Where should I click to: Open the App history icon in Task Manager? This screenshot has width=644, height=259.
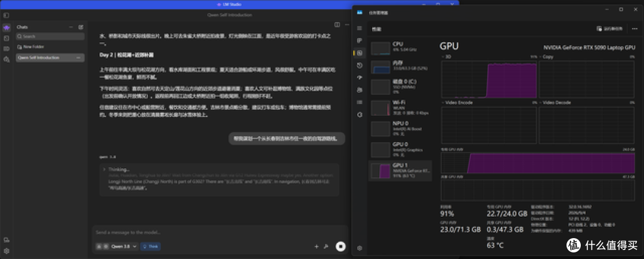pyautogui.click(x=360, y=66)
